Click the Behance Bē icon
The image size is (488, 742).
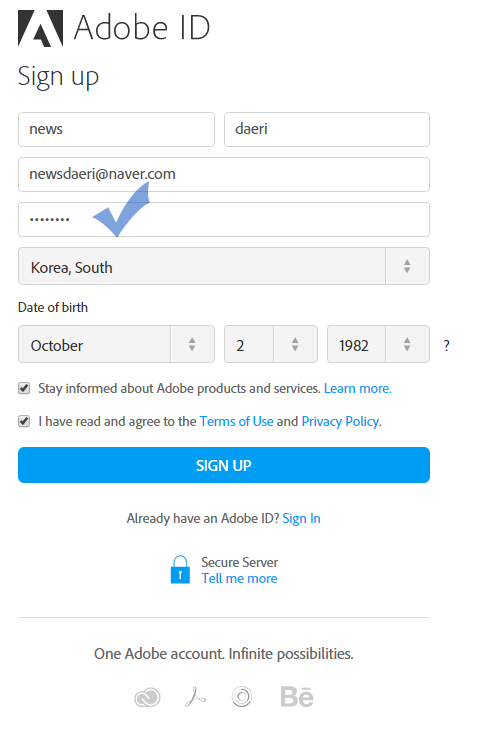coord(297,697)
